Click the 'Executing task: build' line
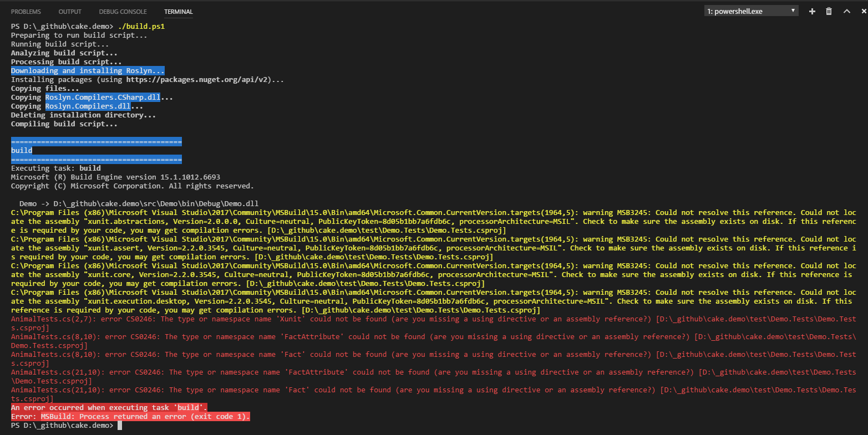Viewport: 868px width, 435px height. (56, 168)
